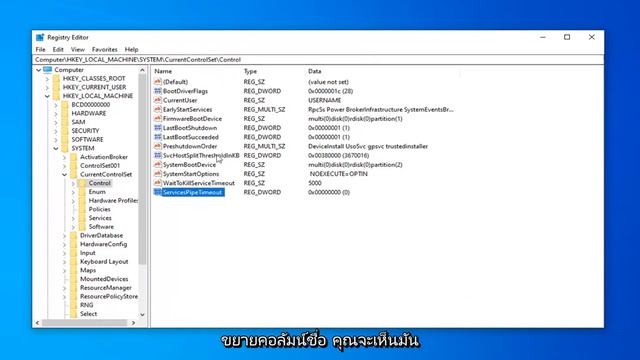Screen dimensions: 640x360
Task: Select the Hardware Profiles key
Action: 113,200
